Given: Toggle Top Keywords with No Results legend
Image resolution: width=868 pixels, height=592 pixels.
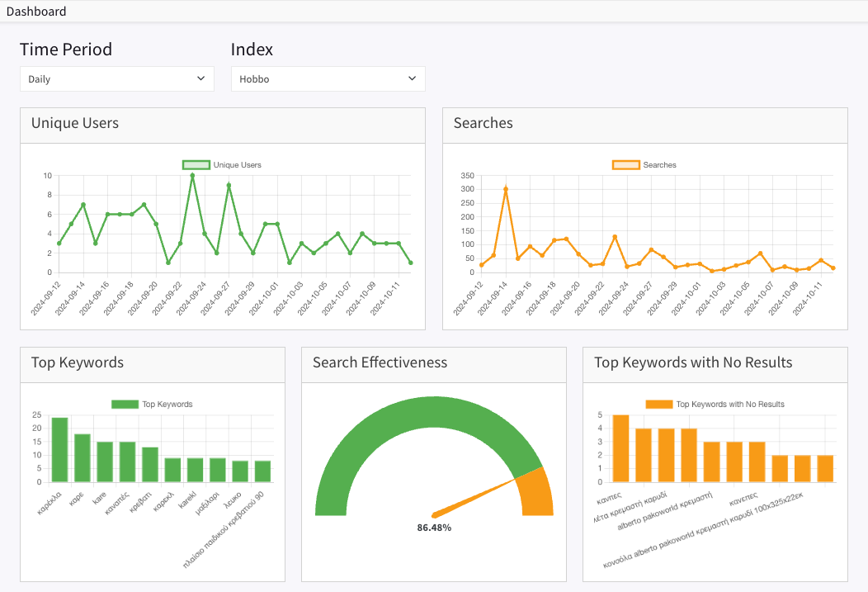Looking at the screenshot, I should pyautogui.click(x=715, y=405).
